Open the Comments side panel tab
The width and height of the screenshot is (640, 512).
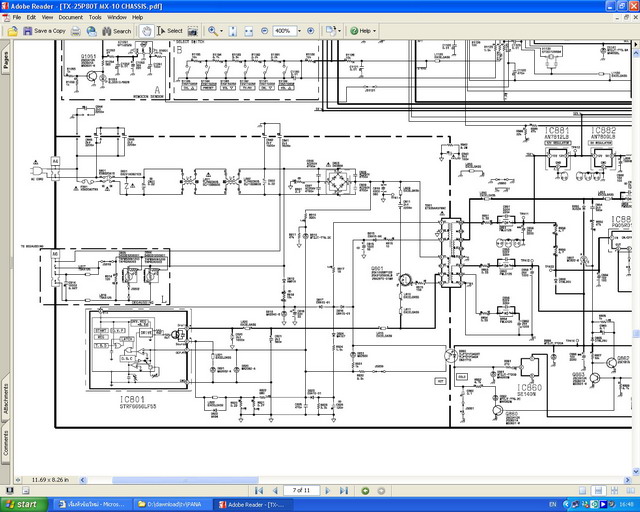coord(6,443)
